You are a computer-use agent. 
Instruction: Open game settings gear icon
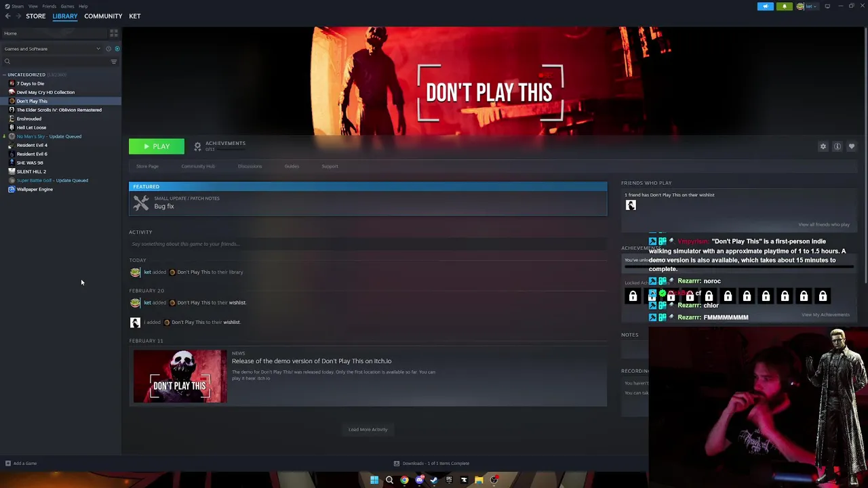(823, 146)
